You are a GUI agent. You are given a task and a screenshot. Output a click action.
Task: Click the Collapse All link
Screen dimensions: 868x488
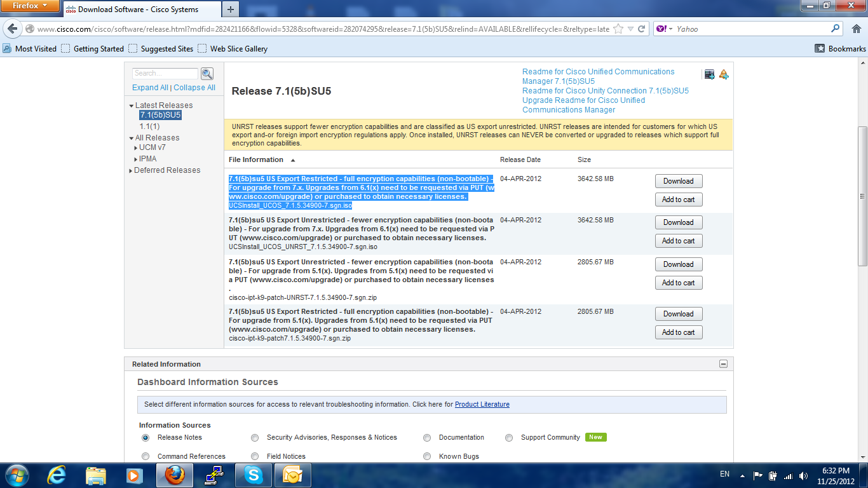[x=194, y=88]
